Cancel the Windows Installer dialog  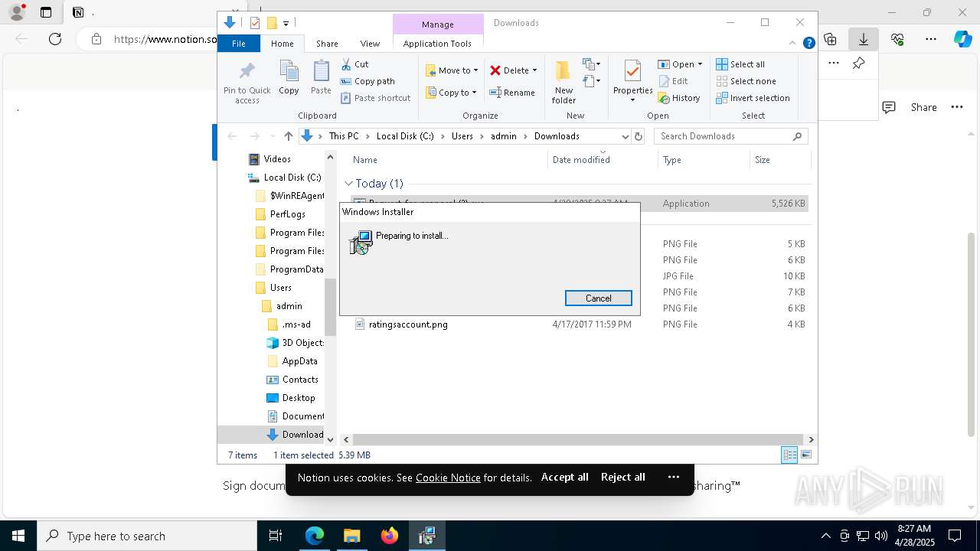click(598, 298)
